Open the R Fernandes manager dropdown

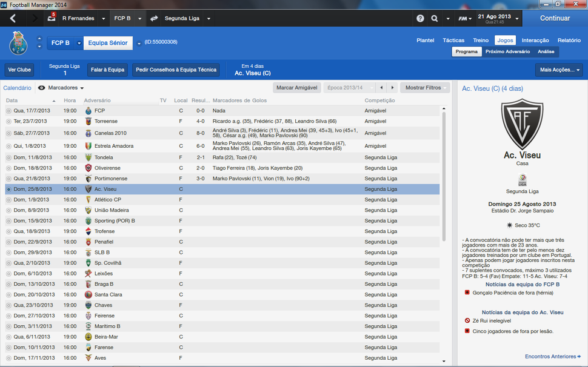tap(104, 18)
